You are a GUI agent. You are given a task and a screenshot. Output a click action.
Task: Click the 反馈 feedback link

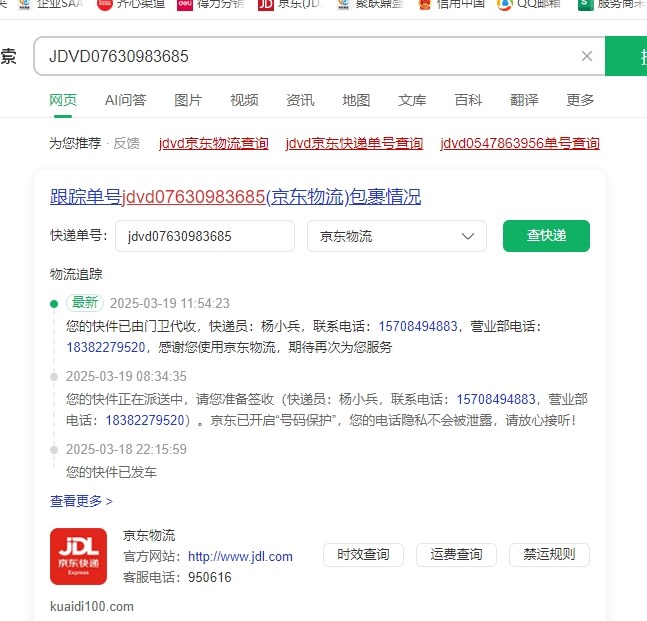click(x=127, y=143)
